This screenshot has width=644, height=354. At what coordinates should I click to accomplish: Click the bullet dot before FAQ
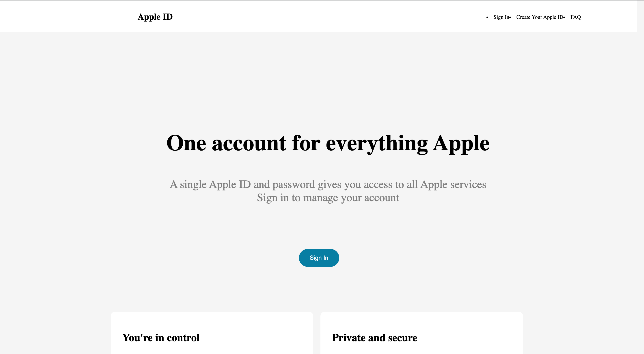coord(564,17)
